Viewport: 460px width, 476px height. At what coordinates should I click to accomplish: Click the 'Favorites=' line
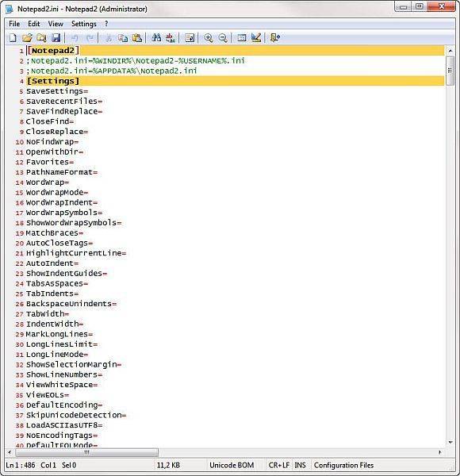click(50, 162)
